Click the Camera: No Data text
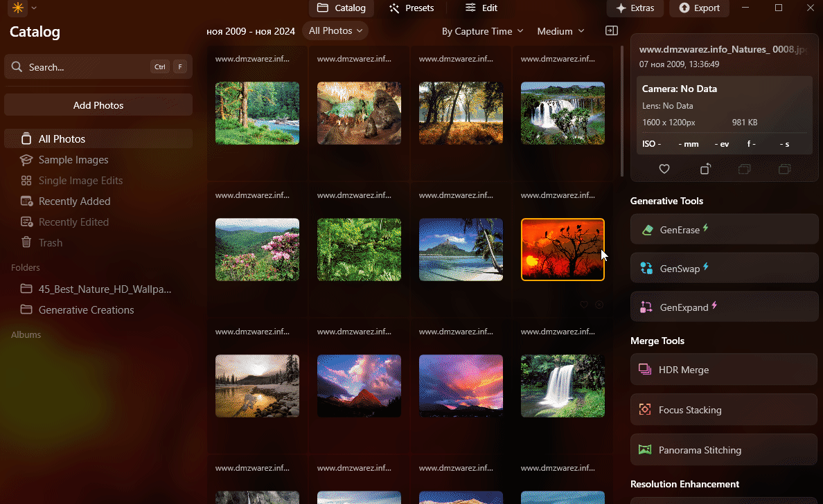Screen dimensions: 823x504 [679, 89]
